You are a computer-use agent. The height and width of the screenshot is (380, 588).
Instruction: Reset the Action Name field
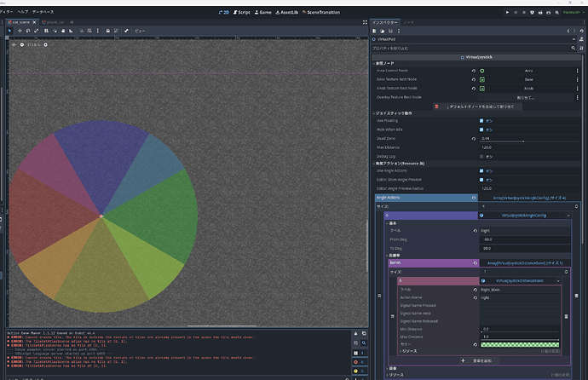click(x=474, y=298)
